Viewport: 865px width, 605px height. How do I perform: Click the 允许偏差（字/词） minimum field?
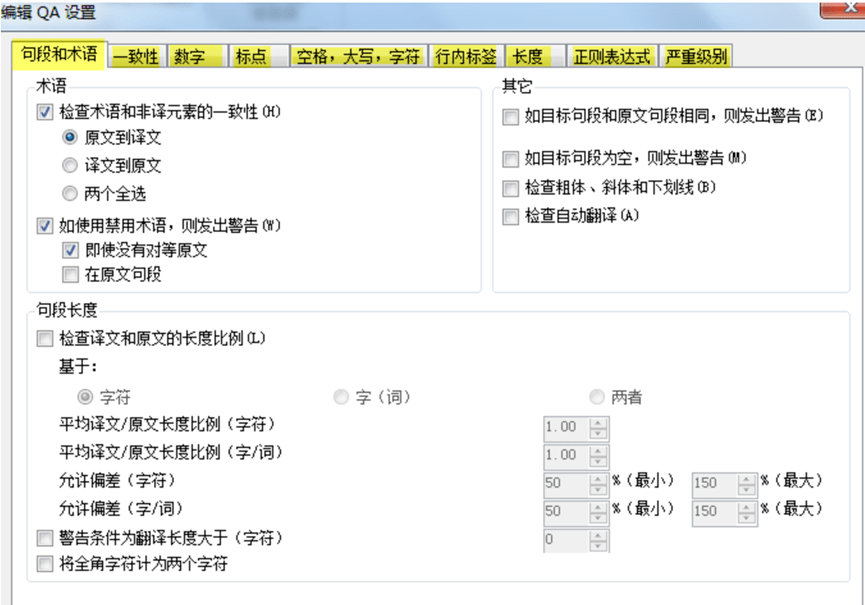[x=566, y=512]
